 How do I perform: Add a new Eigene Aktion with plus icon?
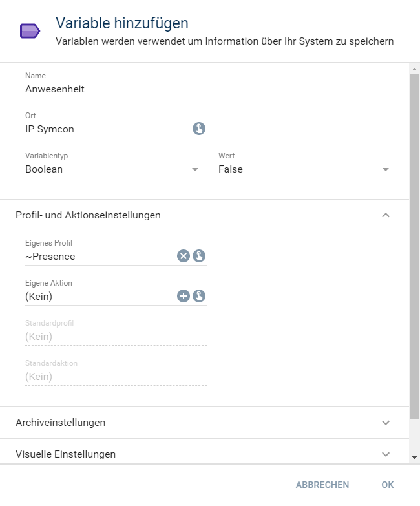(184, 296)
